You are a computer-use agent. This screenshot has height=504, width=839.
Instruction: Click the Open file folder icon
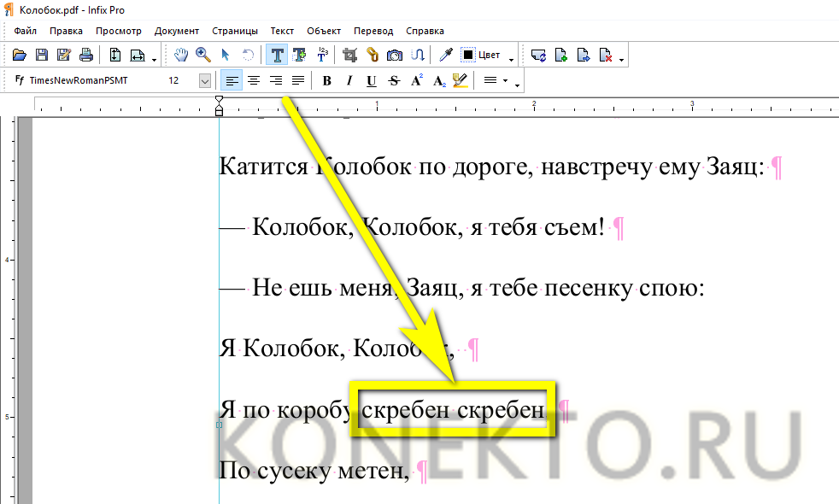(x=21, y=55)
